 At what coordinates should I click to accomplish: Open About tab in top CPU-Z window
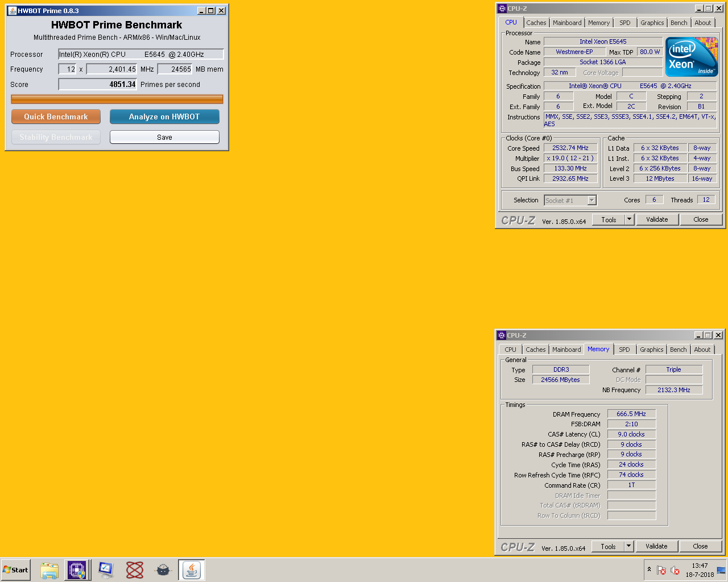point(703,23)
